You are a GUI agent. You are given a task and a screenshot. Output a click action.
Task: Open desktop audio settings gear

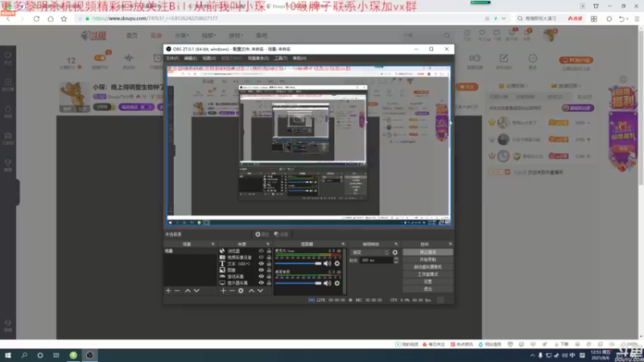[337, 283]
